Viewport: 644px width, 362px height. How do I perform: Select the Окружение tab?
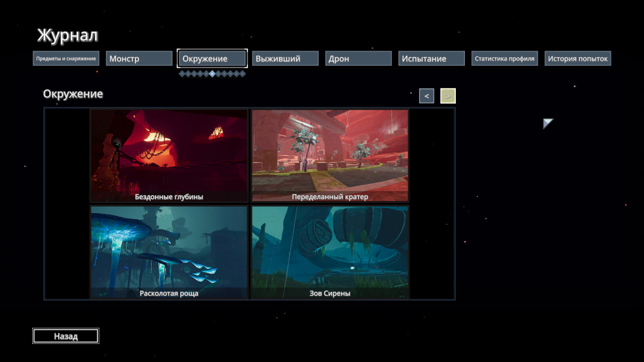click(212, 58)
